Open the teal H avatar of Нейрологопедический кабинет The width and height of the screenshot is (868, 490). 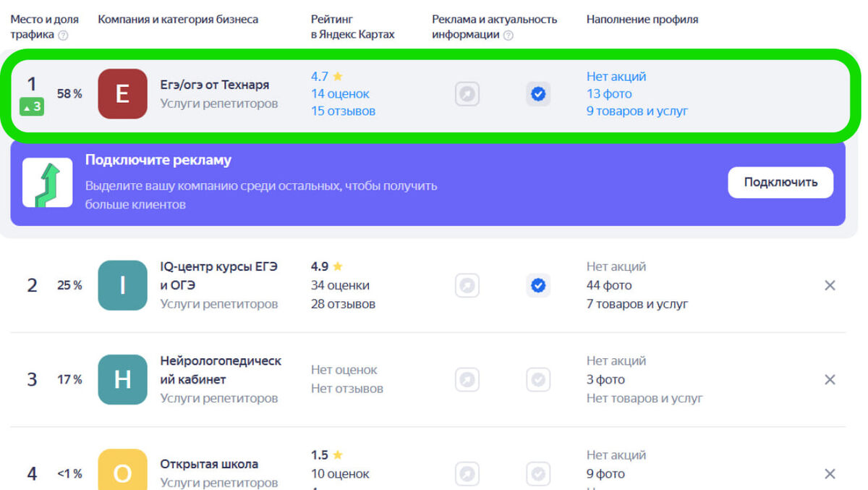pos(122,379)
